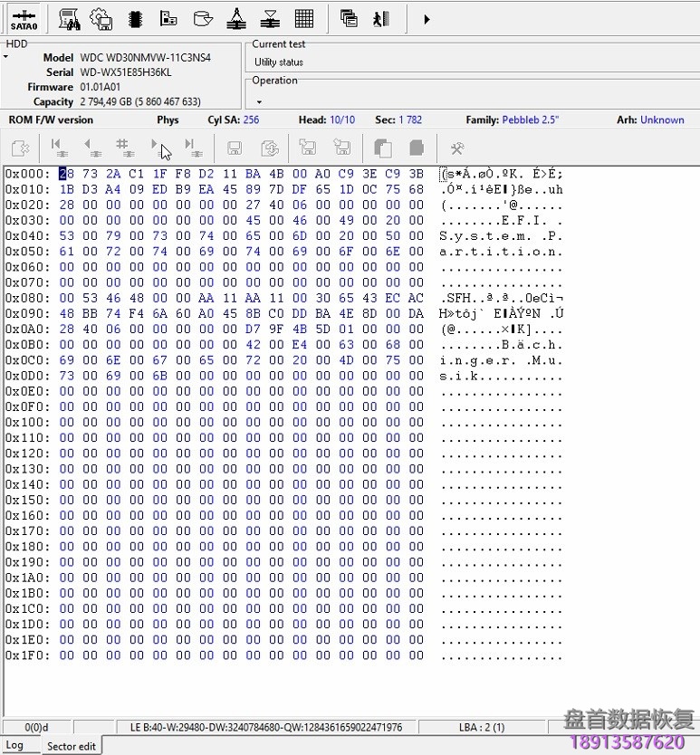Click byte 1B at start of row 0x010
The width and height of the screenshot is (700, 755).
[x=66, y=189]
